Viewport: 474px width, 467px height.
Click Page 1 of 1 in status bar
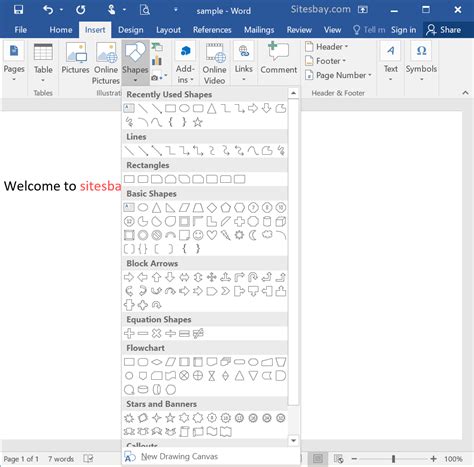21,459
